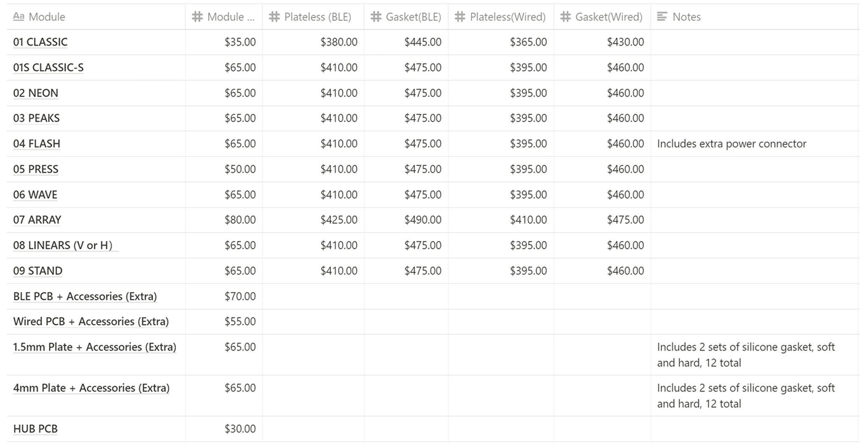This screenshot has width=868, height=448.
Task: Click the text icon beside Notes header
Action: pos(662,17)
